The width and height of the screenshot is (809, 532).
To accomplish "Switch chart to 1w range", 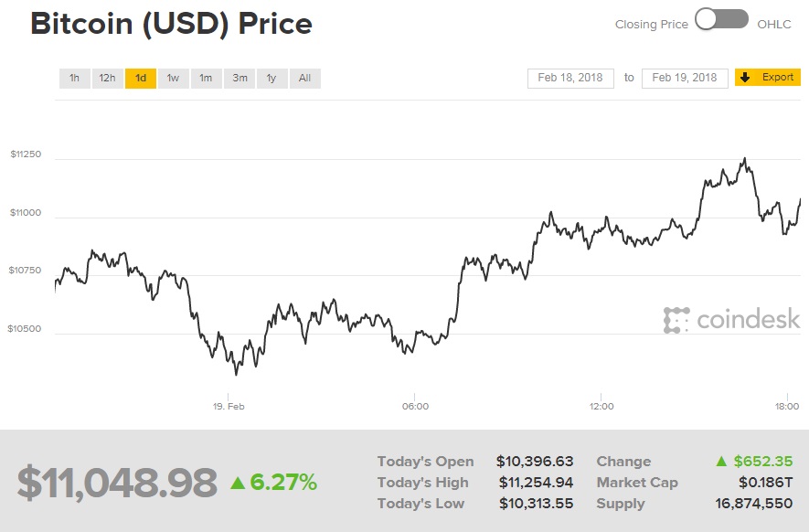I will coord(174,79).
